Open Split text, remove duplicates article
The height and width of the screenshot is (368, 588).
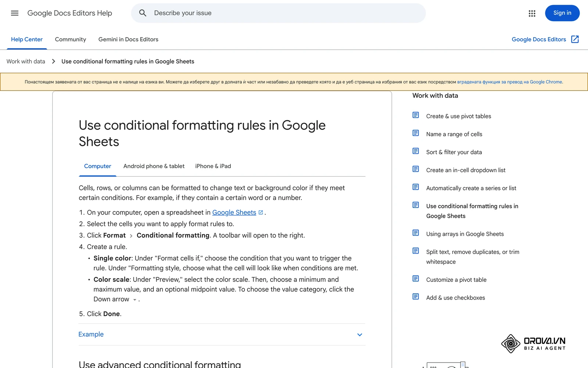pyautogui.click(x=473, y=257)
